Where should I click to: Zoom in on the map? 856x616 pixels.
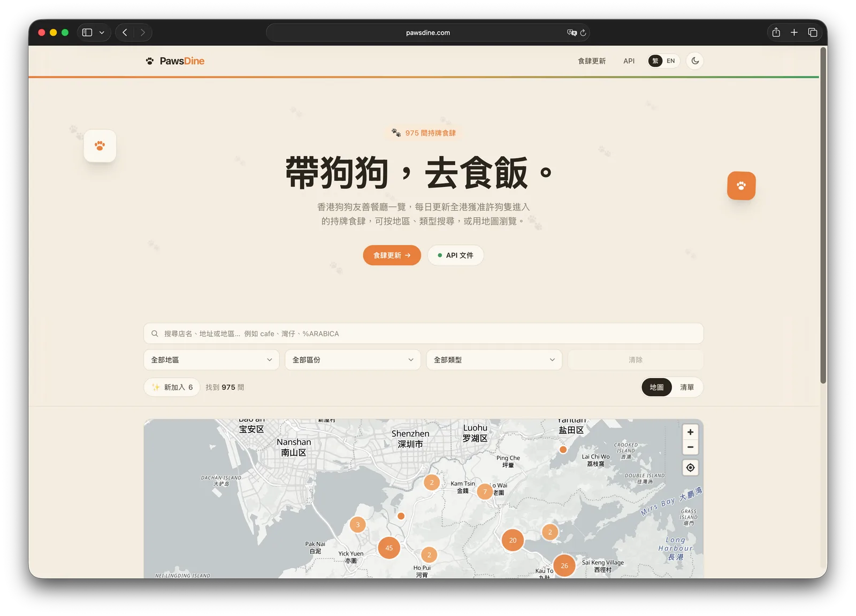pos(690,432)
